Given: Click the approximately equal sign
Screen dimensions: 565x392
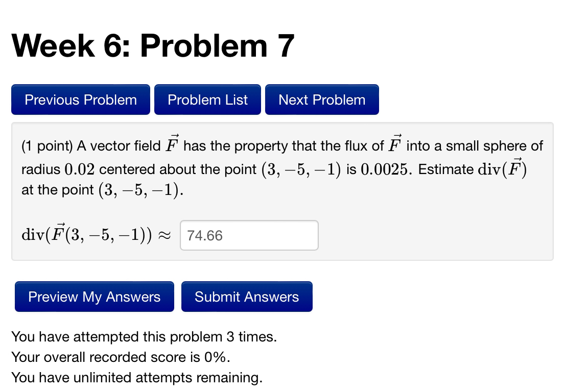Looking at the screenshot, I should click(170, 235).
